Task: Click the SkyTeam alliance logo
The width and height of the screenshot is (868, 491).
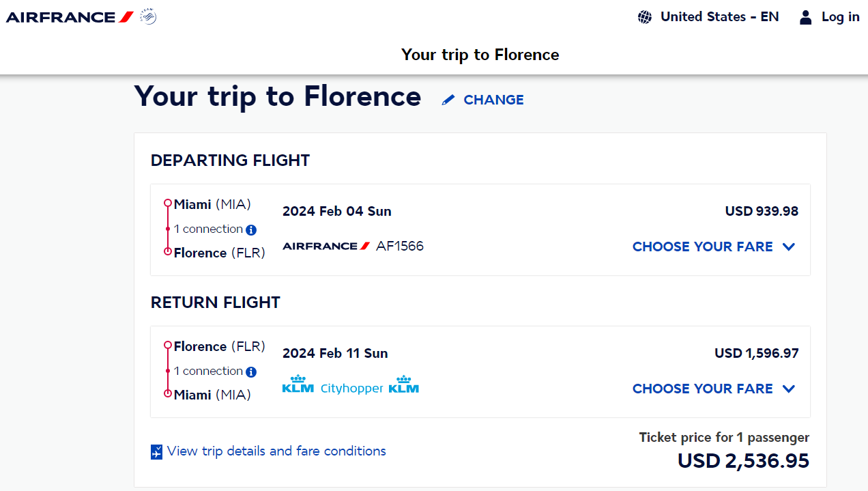Action: point(148,16)
